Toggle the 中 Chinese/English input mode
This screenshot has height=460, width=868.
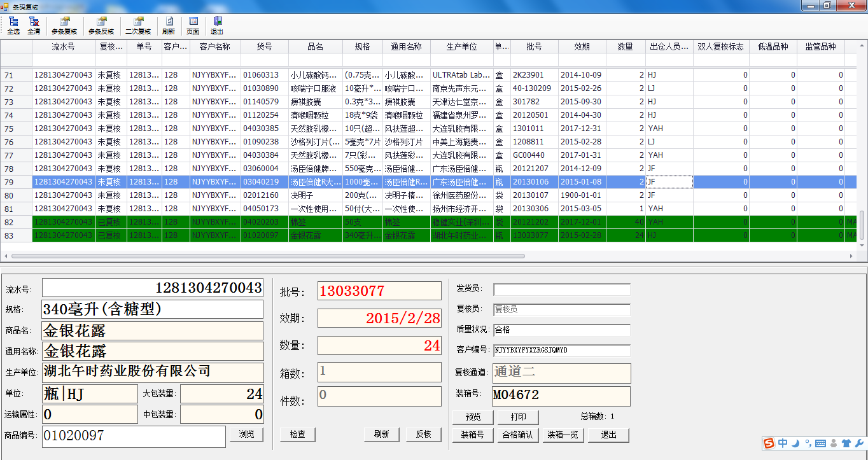tap(783, 443)
